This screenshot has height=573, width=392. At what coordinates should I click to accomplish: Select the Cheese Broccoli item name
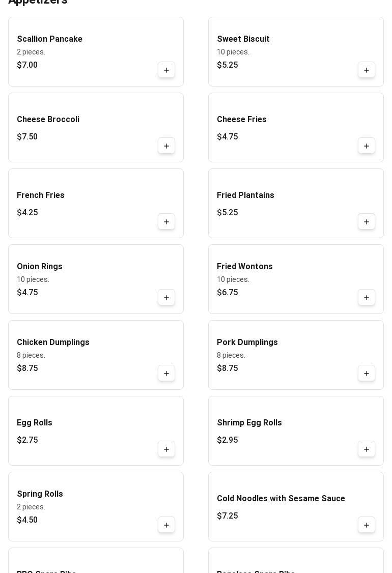pos(48,120)
